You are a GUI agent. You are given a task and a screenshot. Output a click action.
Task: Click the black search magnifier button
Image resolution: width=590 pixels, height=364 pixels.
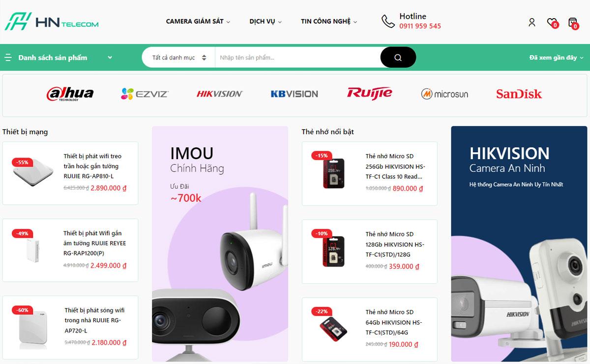(x=398, y=57)
